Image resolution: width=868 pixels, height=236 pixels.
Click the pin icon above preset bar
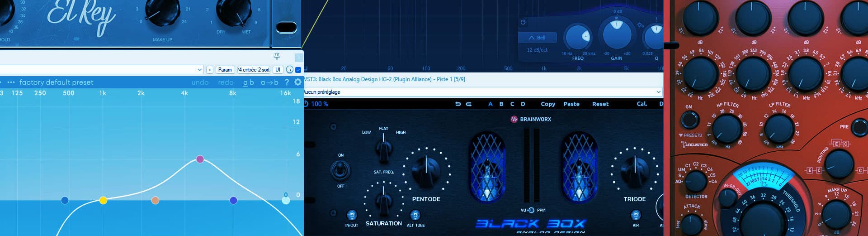(x=277, y=56)
